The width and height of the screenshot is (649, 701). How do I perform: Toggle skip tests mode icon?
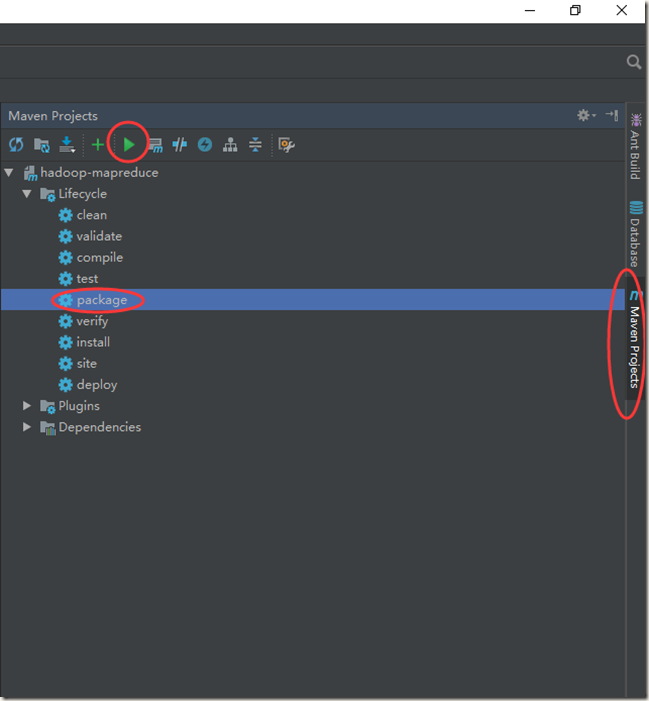point(205,144)
